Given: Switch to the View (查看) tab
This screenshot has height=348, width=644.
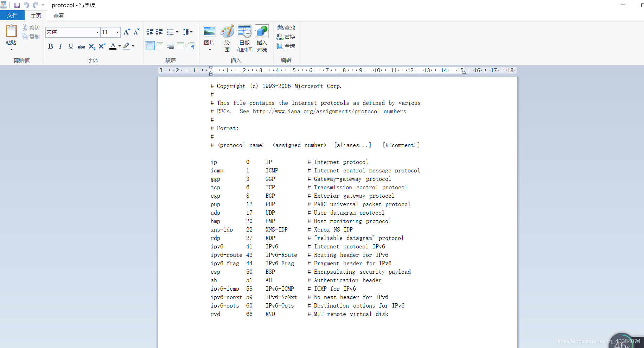Looking at the screenshot, I should (59, 16).
